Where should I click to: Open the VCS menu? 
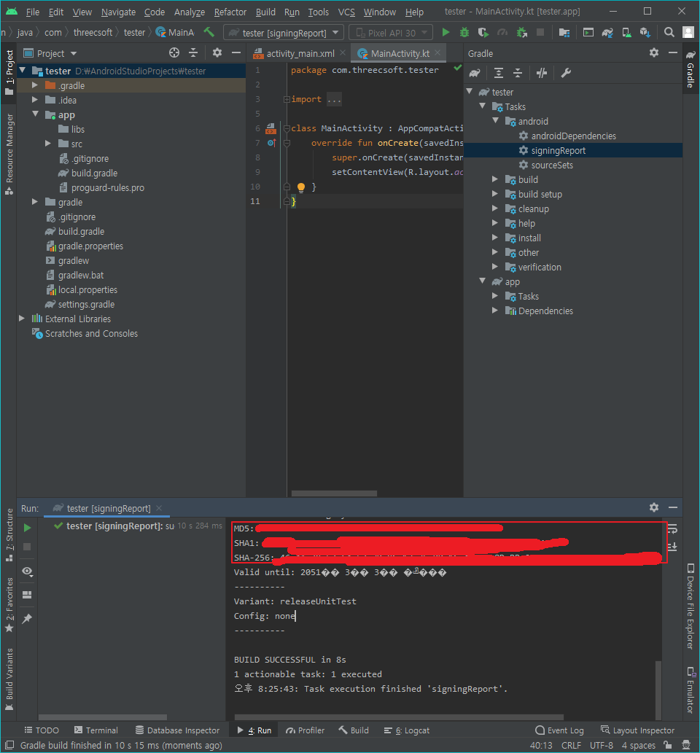pyautogui.click(x=346, y=12)
